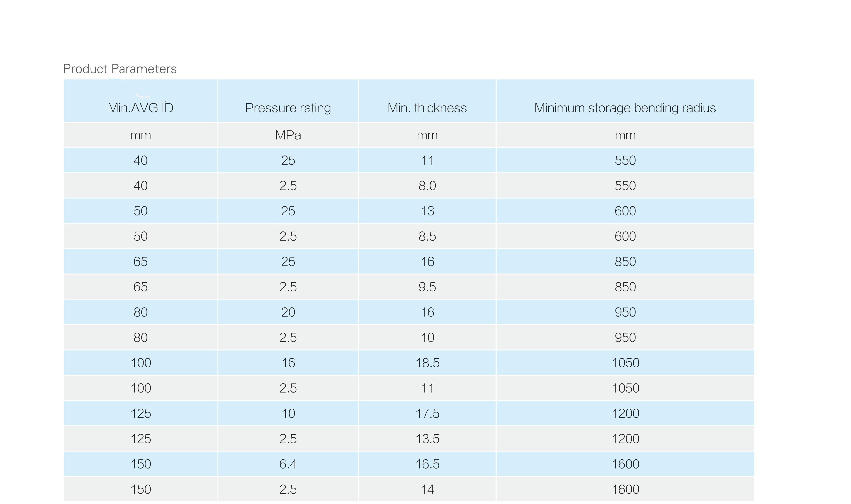The width and height of the screenshot is (851, 504).
Task: Select the thickness 13 cell
Action: click(x=427, y=211)
